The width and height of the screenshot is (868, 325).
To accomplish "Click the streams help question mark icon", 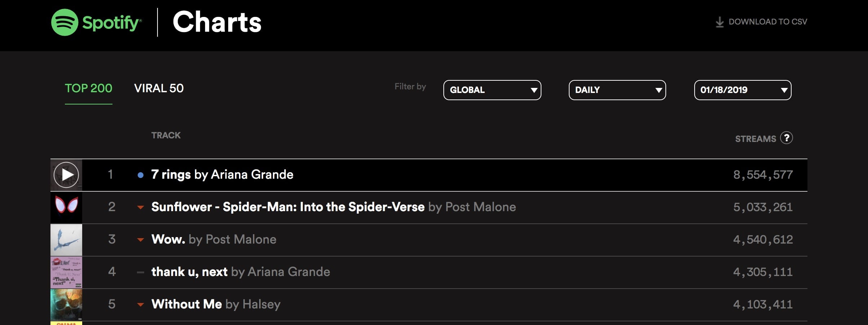I will click(x=786, y=138).
